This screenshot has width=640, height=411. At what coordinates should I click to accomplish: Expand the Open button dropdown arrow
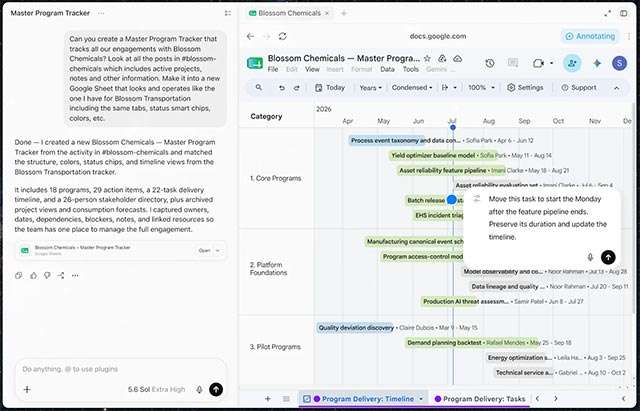pos(218,251)
